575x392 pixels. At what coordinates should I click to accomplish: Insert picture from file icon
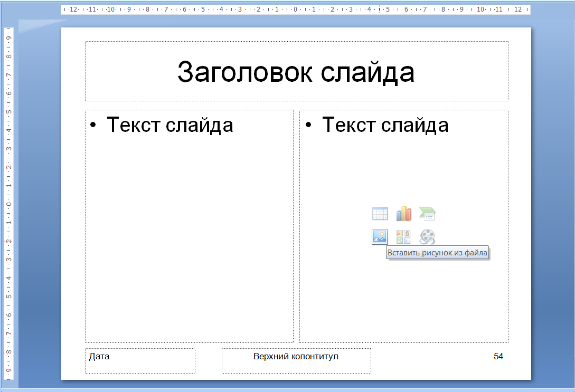[x=380, y=237]
